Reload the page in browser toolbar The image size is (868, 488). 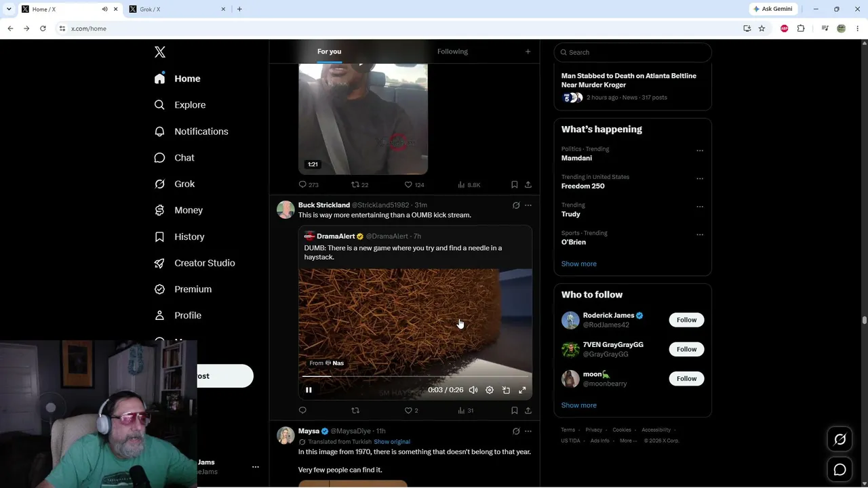(43, 28)
